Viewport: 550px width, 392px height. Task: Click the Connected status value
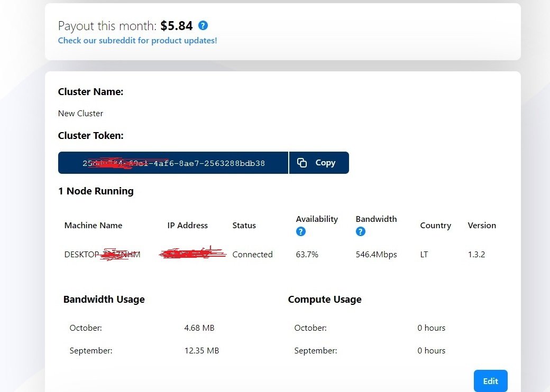(x=252, y=254)
